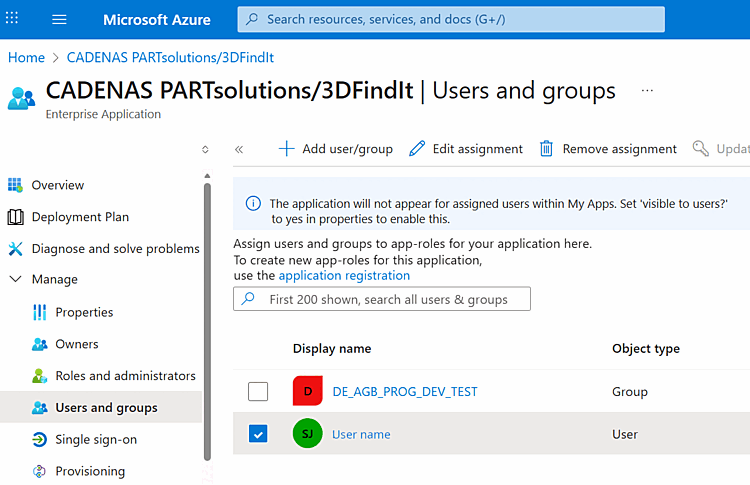Open the portal hamburger menu
Screen dimensions: 750x485
(x=59, y=19)
